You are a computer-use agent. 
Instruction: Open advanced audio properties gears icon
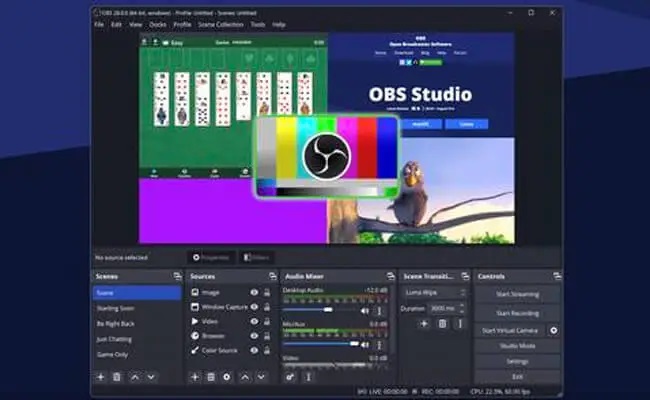point(290,377)
